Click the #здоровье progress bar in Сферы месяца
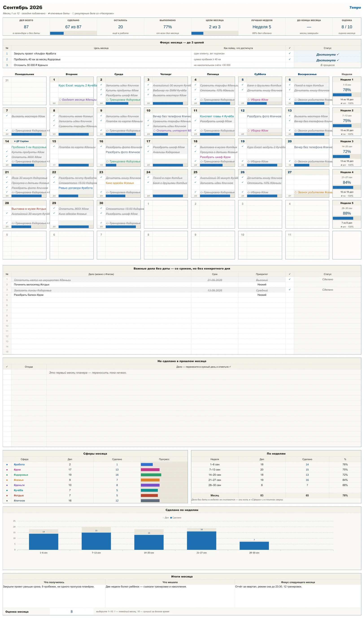The image size is (364, 618). tap(151, 475)
